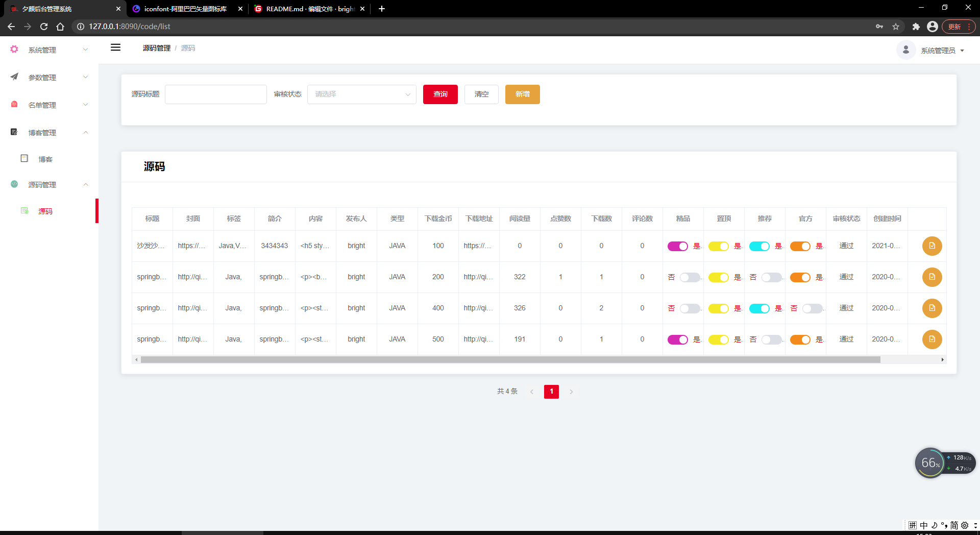Expand the 系统管理 sidebar chevron

pyautogui.click(x=86, y=50)
